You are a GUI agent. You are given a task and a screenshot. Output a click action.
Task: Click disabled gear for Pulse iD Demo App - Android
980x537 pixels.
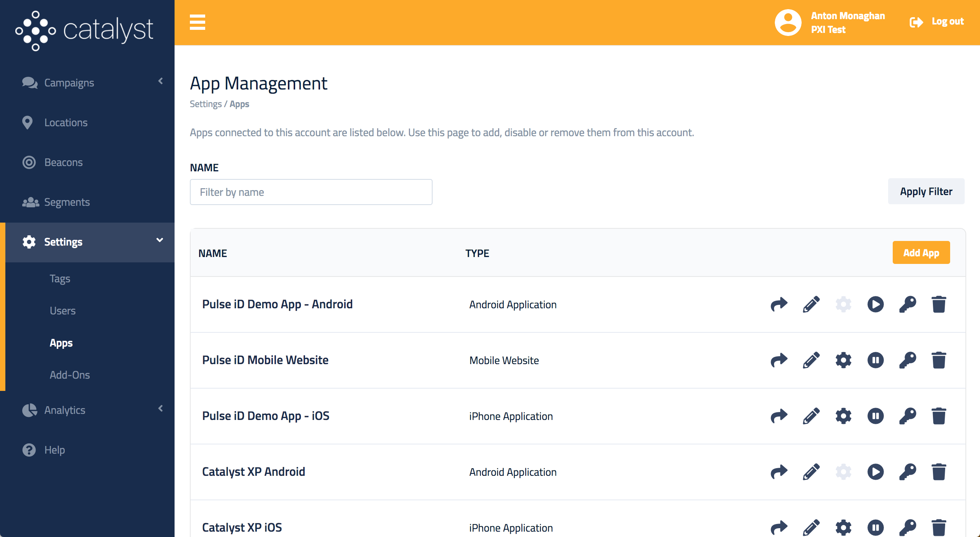pyautogui.click(x=843, y=304)
